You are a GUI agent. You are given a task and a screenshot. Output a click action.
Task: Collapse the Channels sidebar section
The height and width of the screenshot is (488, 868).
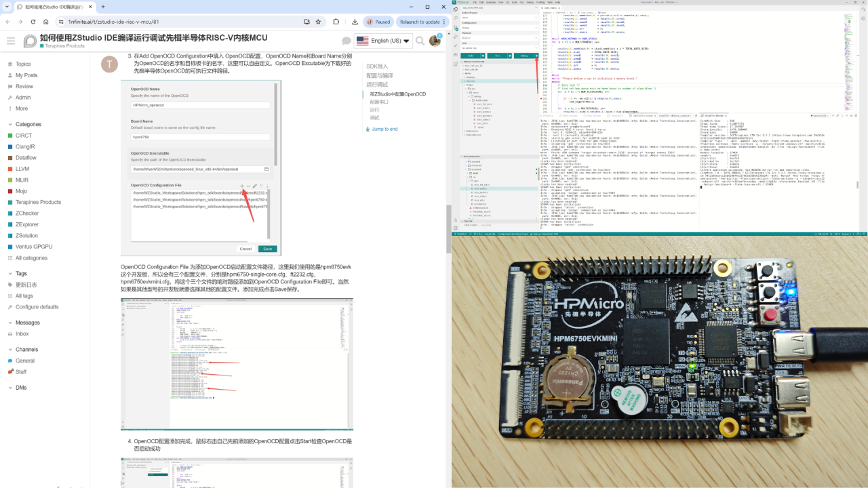point(22,349)
